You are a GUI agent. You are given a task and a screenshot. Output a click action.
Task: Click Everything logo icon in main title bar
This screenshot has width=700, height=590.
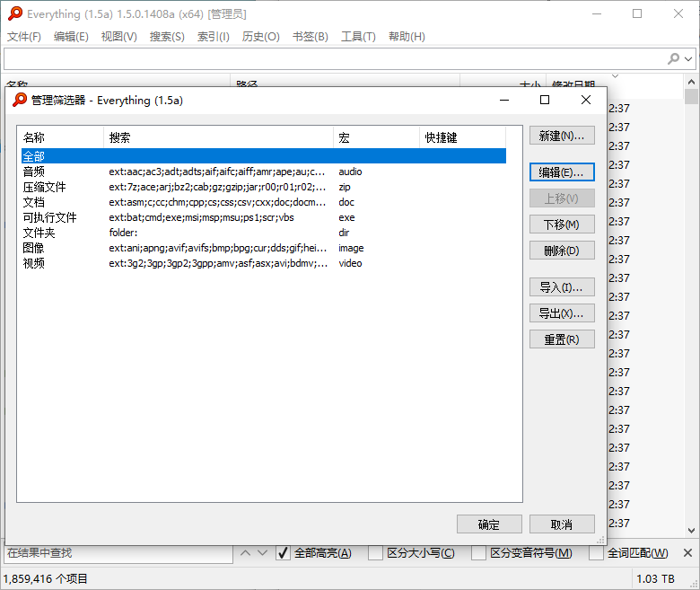pos(15,13)
